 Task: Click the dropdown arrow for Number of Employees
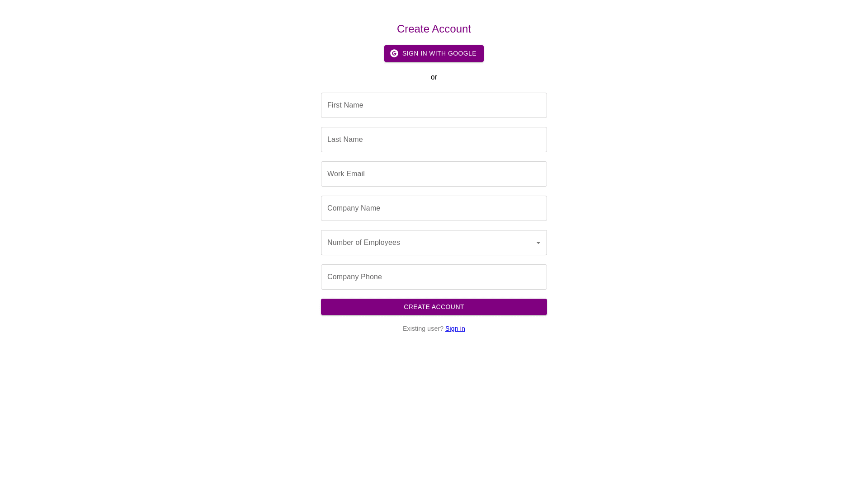[x=538, y=243]
